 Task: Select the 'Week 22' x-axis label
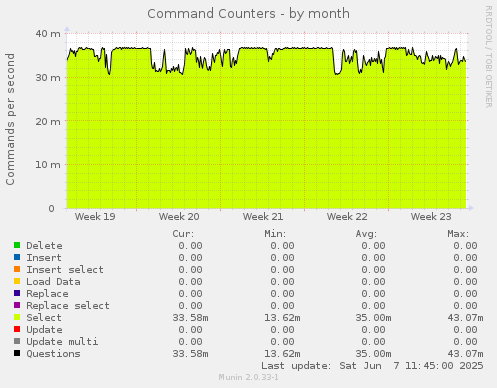[347, 217]
